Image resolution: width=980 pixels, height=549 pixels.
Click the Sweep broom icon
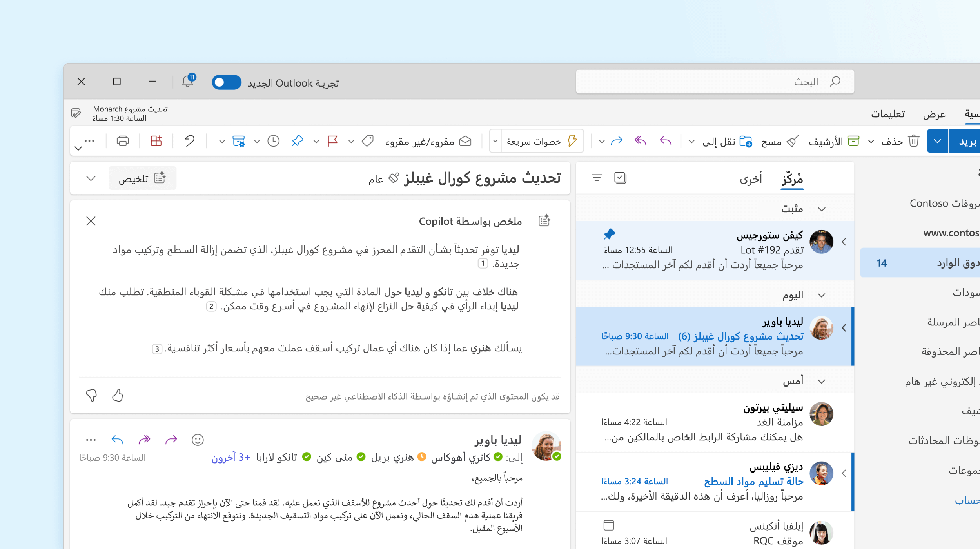[x=793, y=141]
